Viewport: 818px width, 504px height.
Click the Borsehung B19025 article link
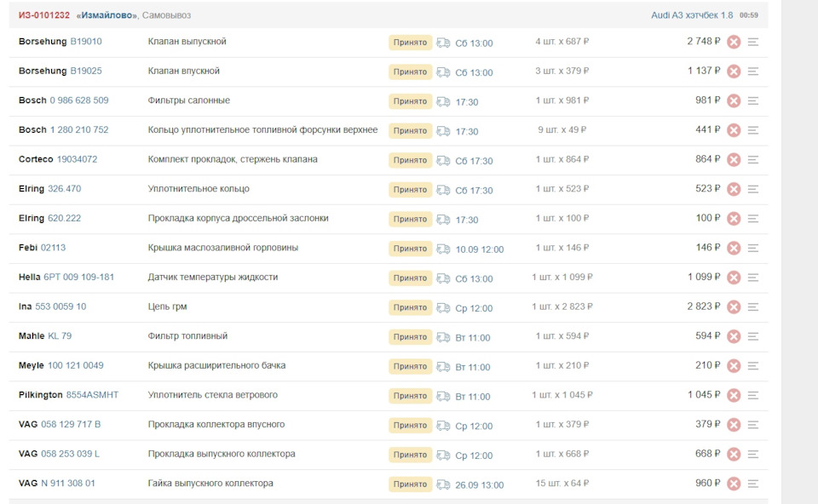click(85, 72)
